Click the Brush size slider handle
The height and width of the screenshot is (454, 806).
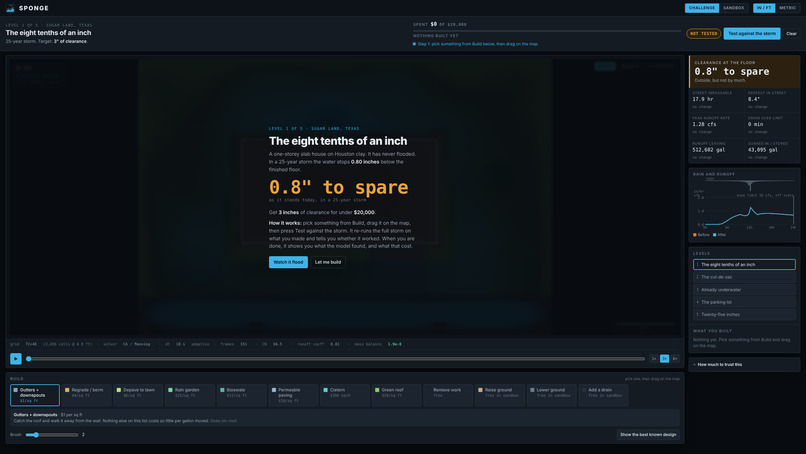[x=36, y=435]
